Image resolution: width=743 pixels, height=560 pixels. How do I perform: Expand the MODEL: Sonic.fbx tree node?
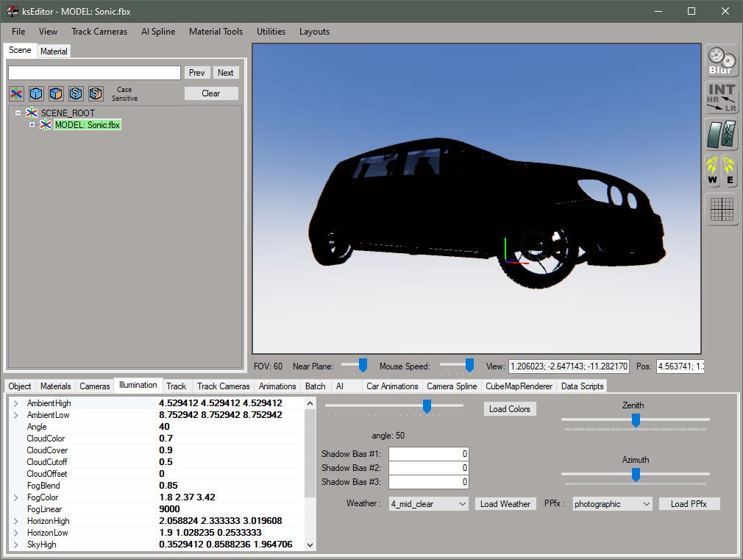[32, 124]
